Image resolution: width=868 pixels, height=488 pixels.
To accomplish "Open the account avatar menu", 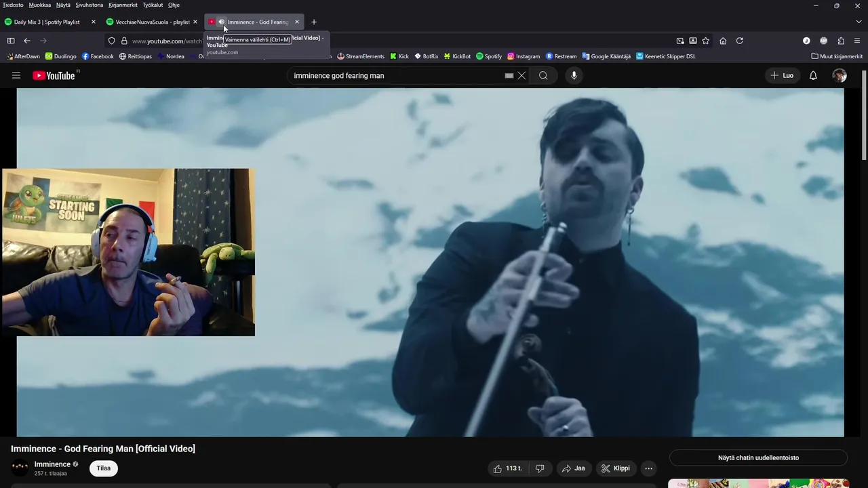I will pyautogui.click(x=840, y=75).
